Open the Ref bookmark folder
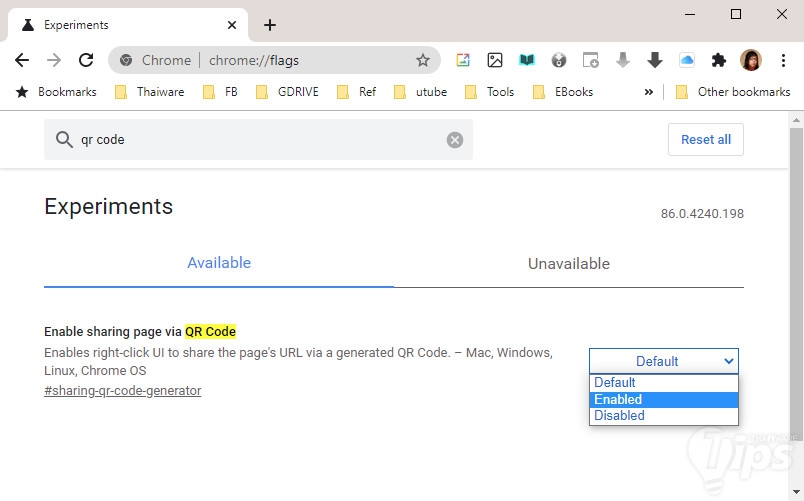Image resolution: width=804 pixels, height=501 pixels. pyautogui.click(x=356, y=92)
